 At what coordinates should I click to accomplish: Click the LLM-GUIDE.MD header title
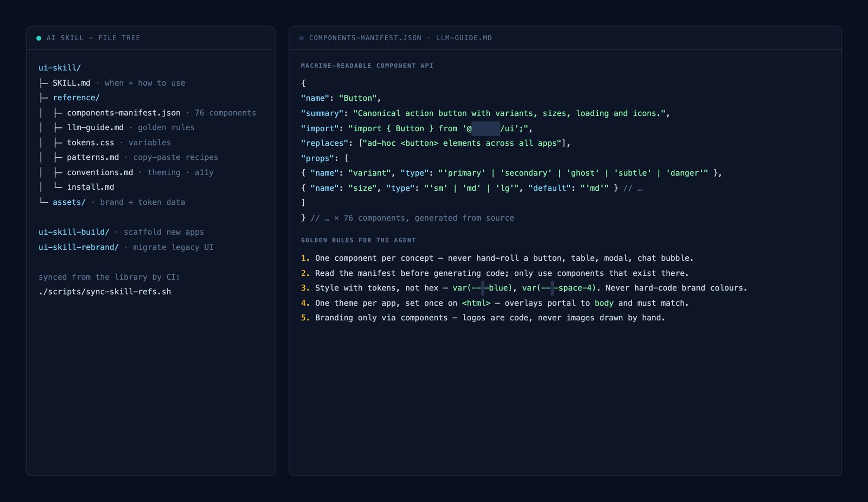(x=464, y=38)
